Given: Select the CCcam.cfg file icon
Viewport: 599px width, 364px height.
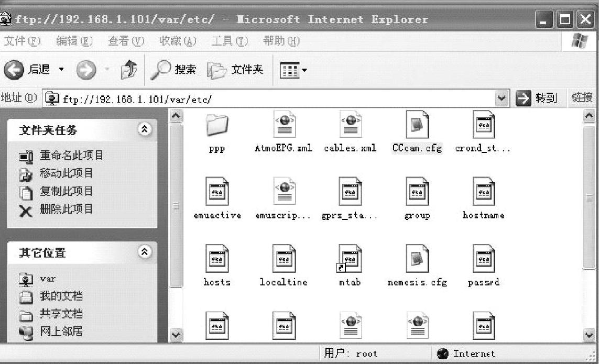Looking at the screenshot, I should coord(417,124).
